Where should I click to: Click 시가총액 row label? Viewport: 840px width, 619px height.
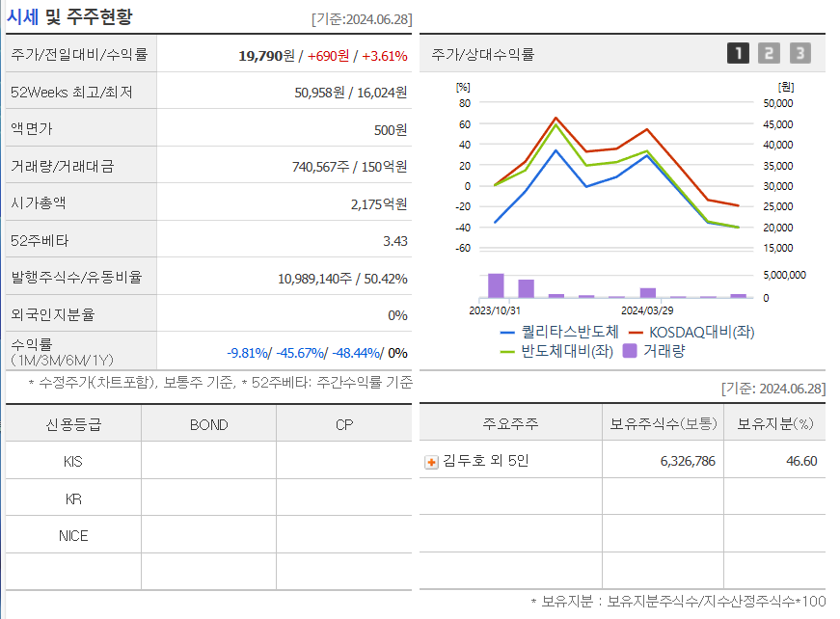39,202
